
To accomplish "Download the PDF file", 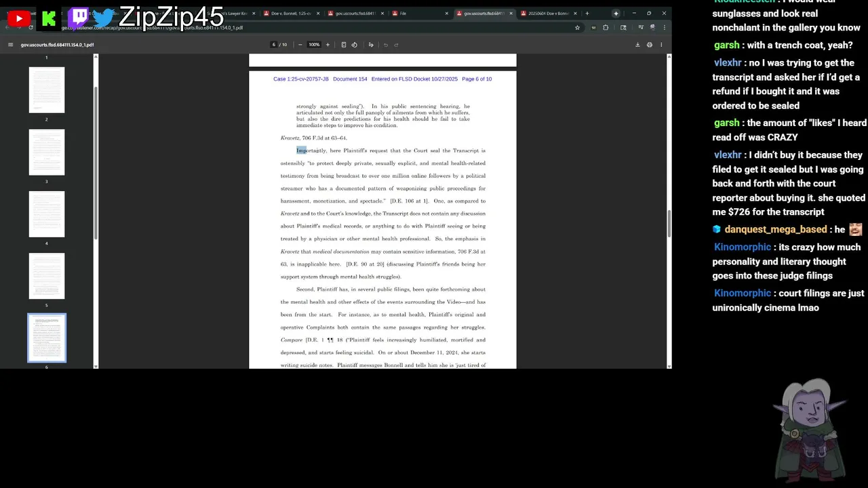I will [637, 45].
